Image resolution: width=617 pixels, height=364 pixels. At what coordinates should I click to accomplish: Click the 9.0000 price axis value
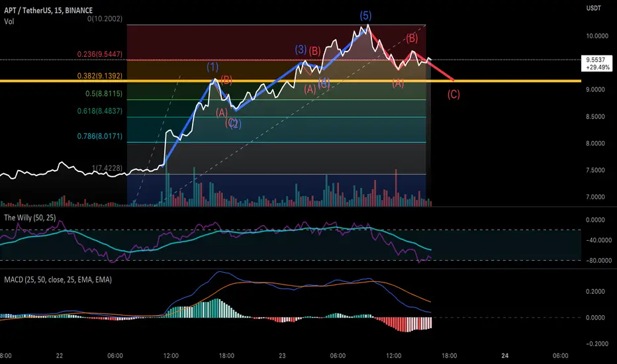pos(595,89)
